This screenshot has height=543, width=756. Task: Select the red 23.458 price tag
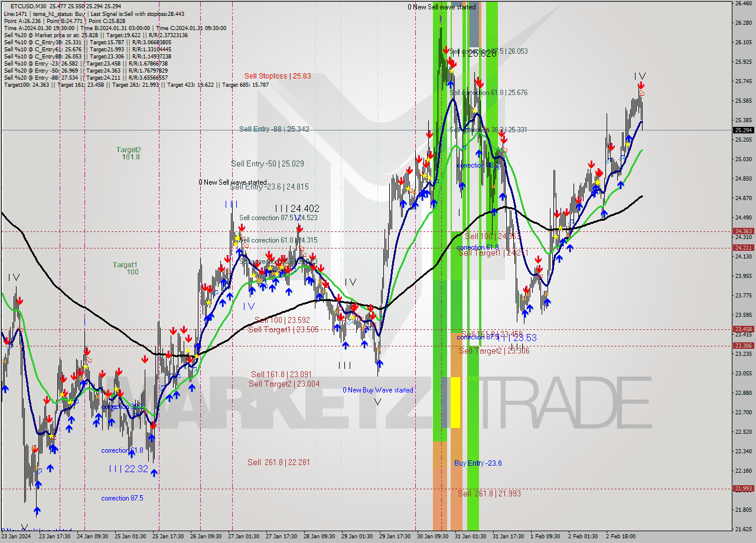(x=743, y=329)
